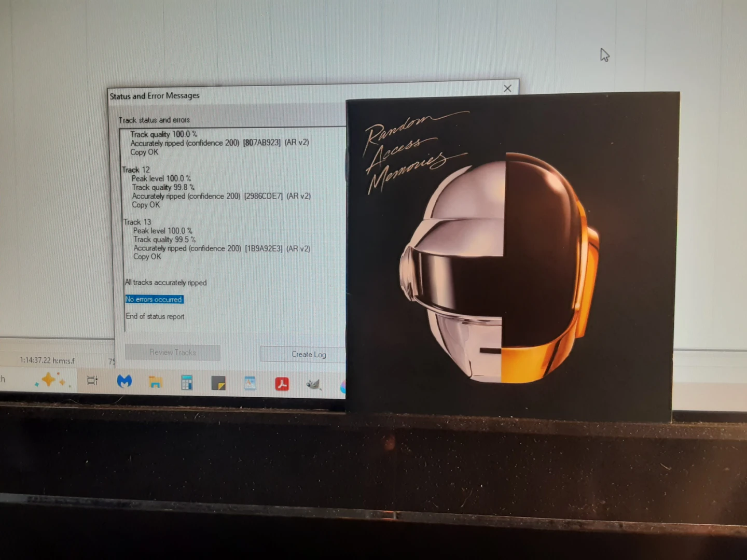Image resolution: width=747 pixels, height=560 pixels.
Task: Click the 'Track status and errors' label
Action: [154, 120]
